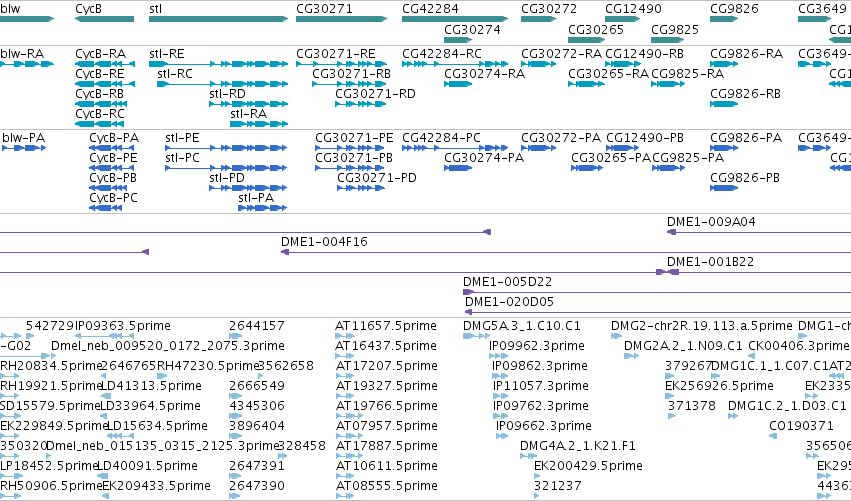
Task: Click the stl-RD transcript label
Action: [x=227, y=94]
